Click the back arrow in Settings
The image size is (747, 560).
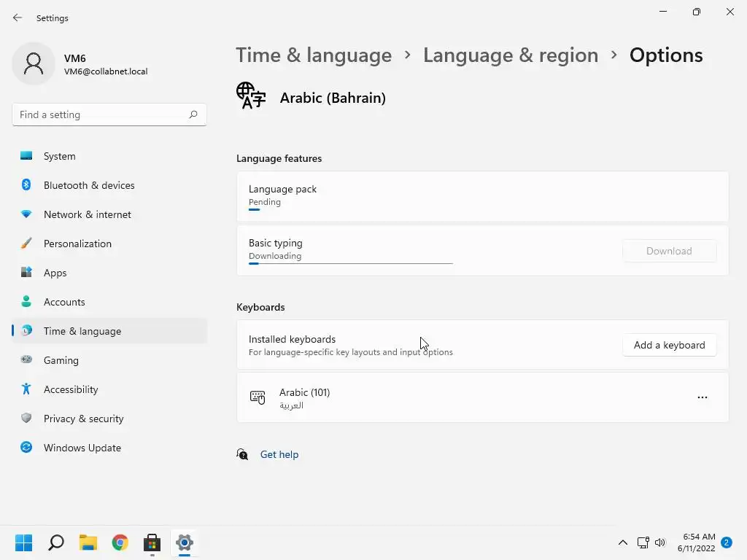pos(18,17)
